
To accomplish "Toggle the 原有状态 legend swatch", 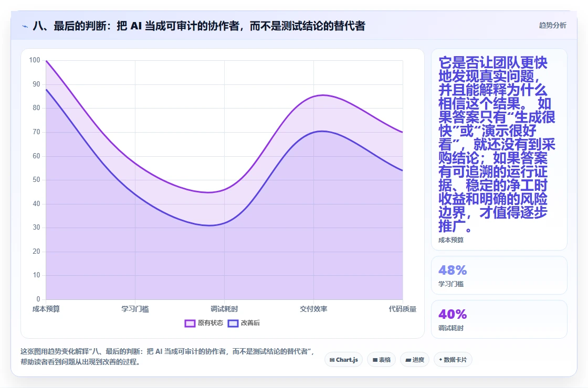I will pyautogui.click(x=190, y=323).
